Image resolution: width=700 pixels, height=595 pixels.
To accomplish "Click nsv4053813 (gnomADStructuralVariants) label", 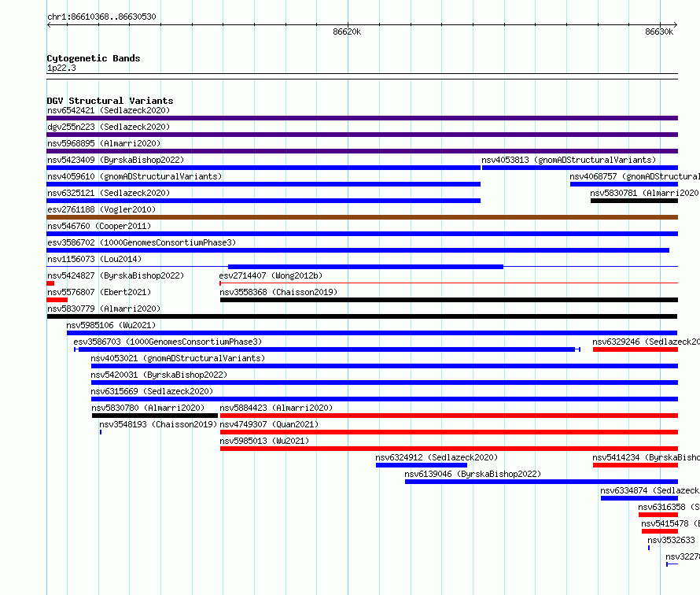I will 569,160.
